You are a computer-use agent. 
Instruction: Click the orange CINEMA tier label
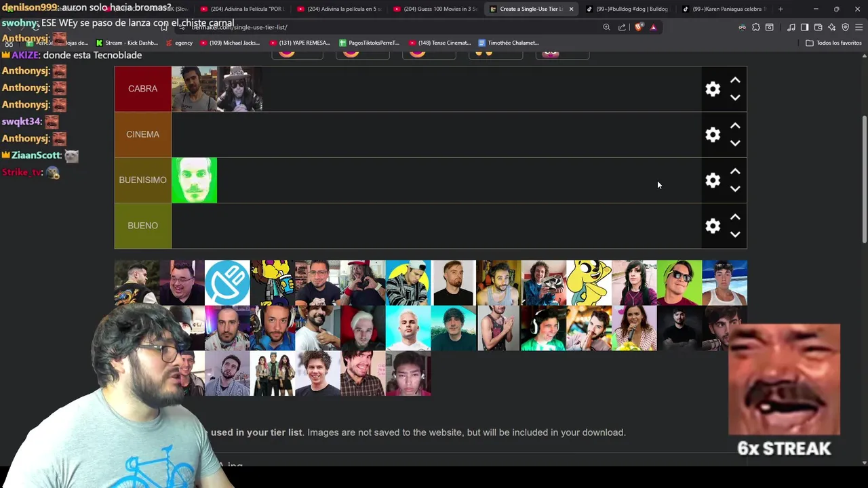[x=143, y=134]
